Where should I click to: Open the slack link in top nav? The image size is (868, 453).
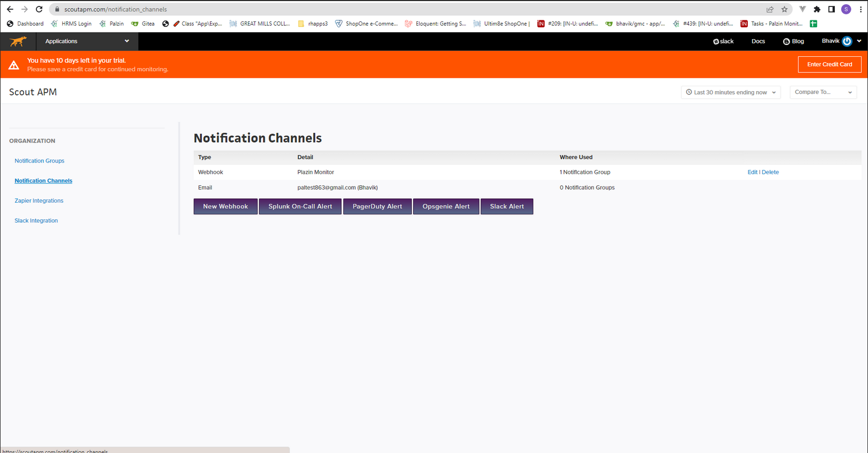[x=723, y=41]
